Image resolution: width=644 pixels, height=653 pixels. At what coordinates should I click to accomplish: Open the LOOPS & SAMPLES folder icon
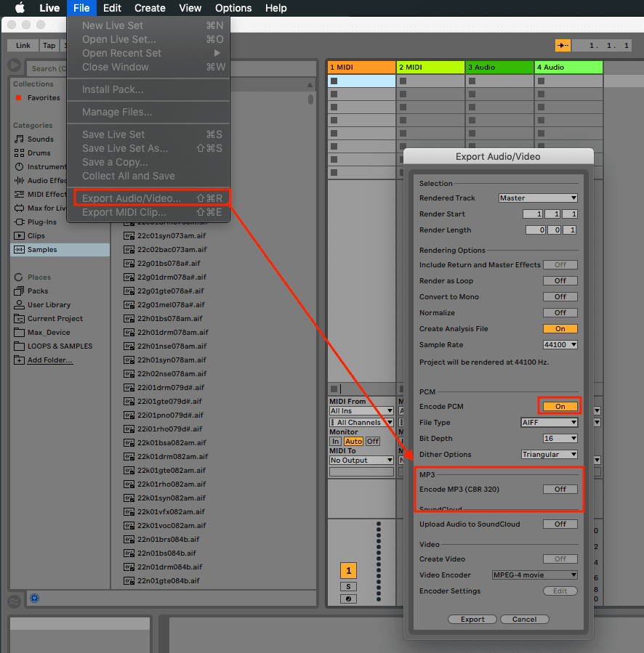tap(19, 346)
